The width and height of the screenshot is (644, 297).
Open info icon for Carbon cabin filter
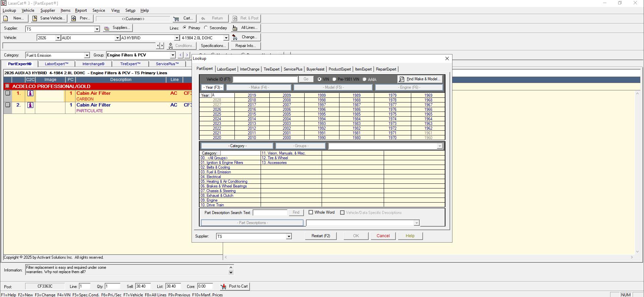30,93
